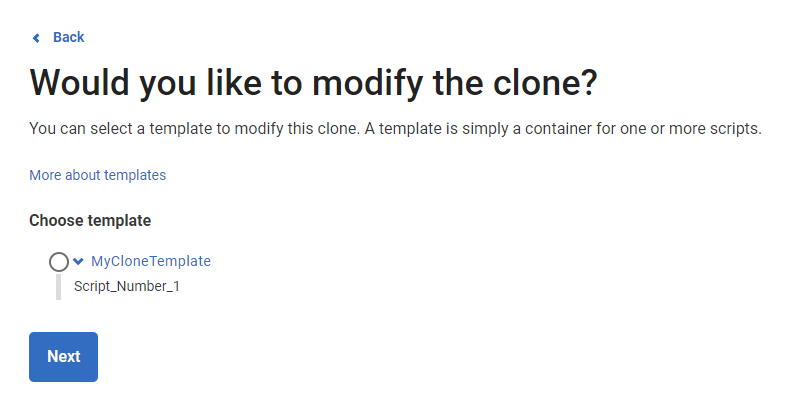Screen dimensions: 790x407
Task: Choose the template via its circular radio
Action: (59, 262)
